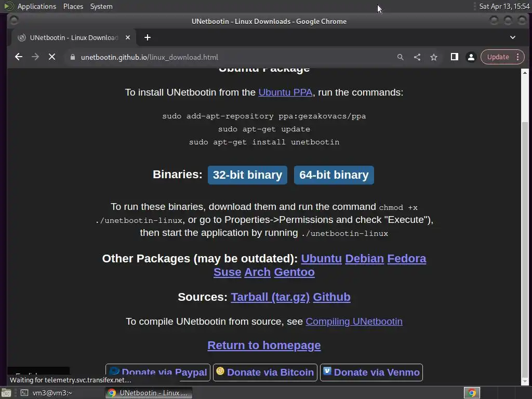Click the forward navigation arrow
This screenshot has height=399, width=532.
pyautogui.click(x=35, y=57)
